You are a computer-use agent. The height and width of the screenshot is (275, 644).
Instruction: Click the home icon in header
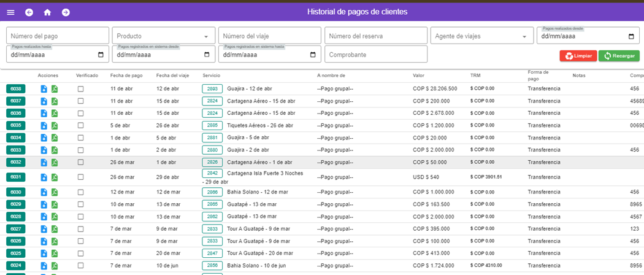[x=47, y=12]
